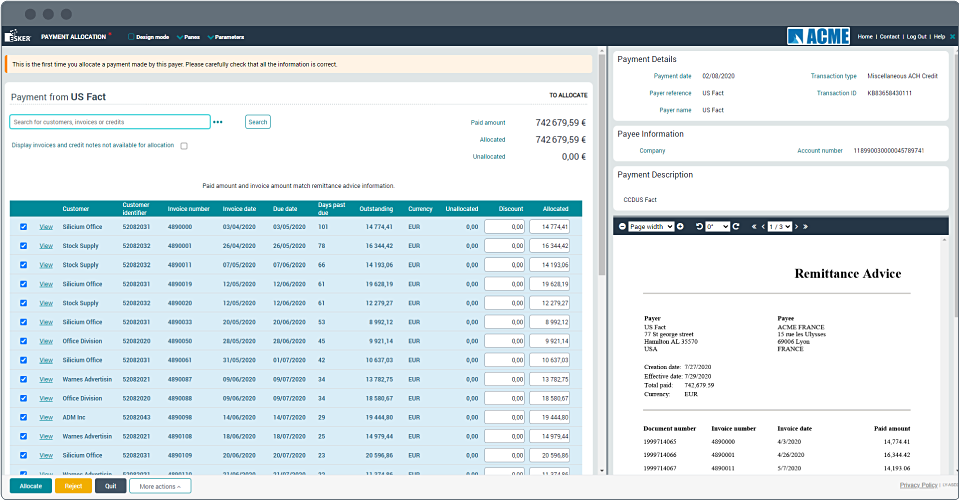Rotate document counterclockwise in viewer
Screen dimensions: 959x500
[699, 226]
